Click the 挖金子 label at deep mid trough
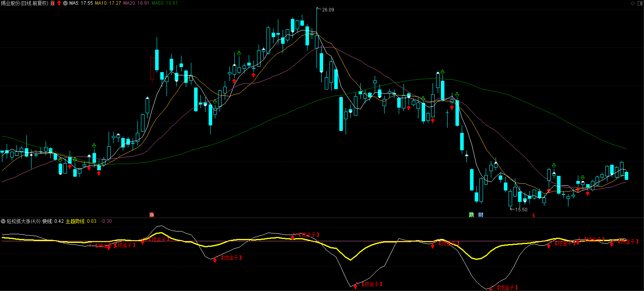 click(x=372, y=284)
